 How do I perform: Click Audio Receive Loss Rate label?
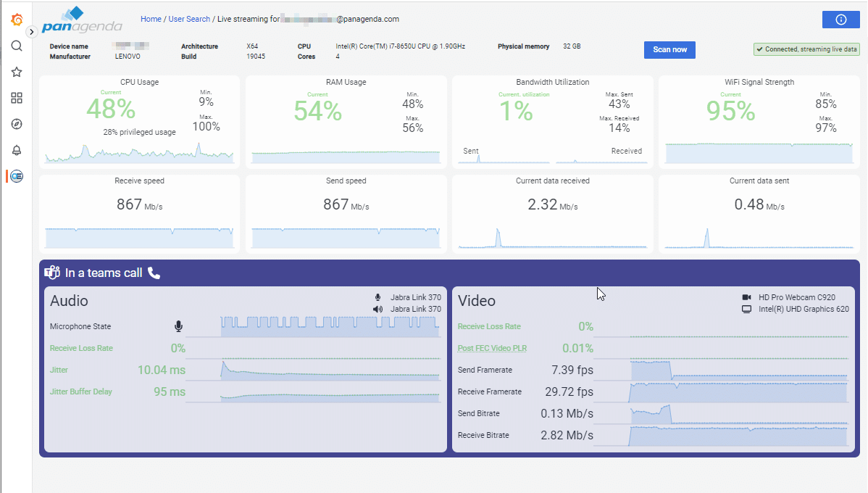(x=81, y=348)
